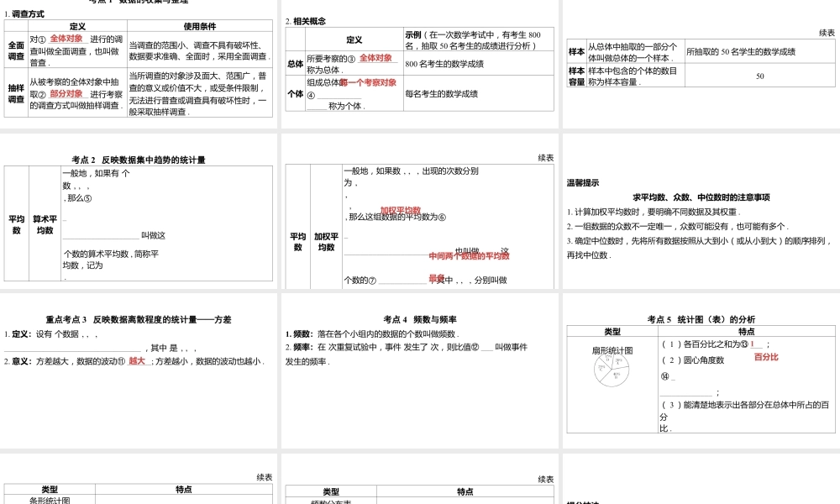Click the scrollbar on the right screen edge
The height and width of the screenshot is (504, 840).
[x=838, y=252]
